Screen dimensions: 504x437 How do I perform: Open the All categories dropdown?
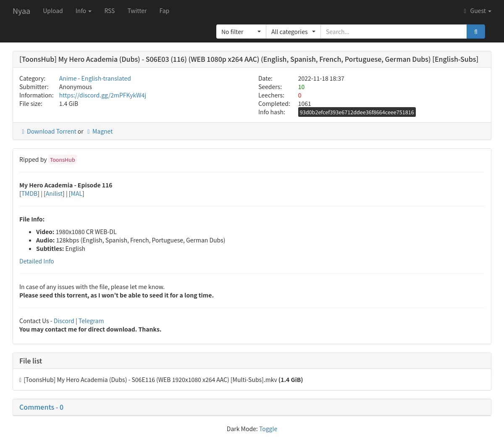(x=293, y=32)
